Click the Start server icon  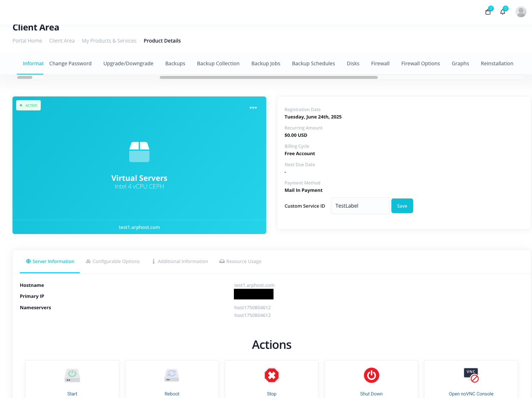pyautogui.click(x=72, y=375)
